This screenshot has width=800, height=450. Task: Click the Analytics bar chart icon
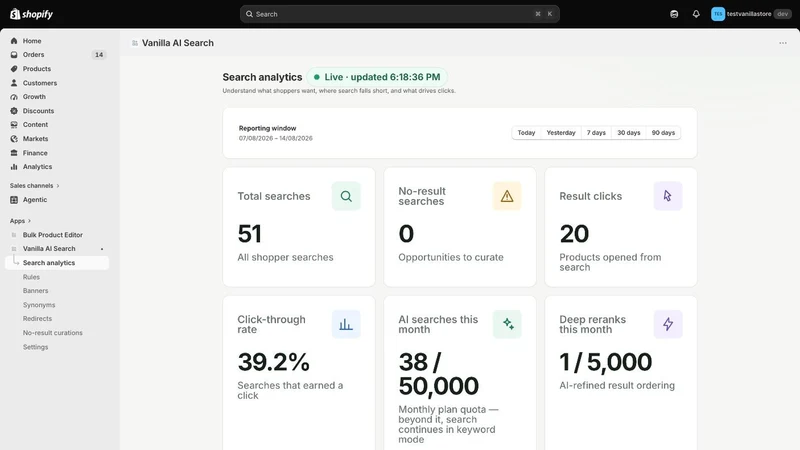14,167
